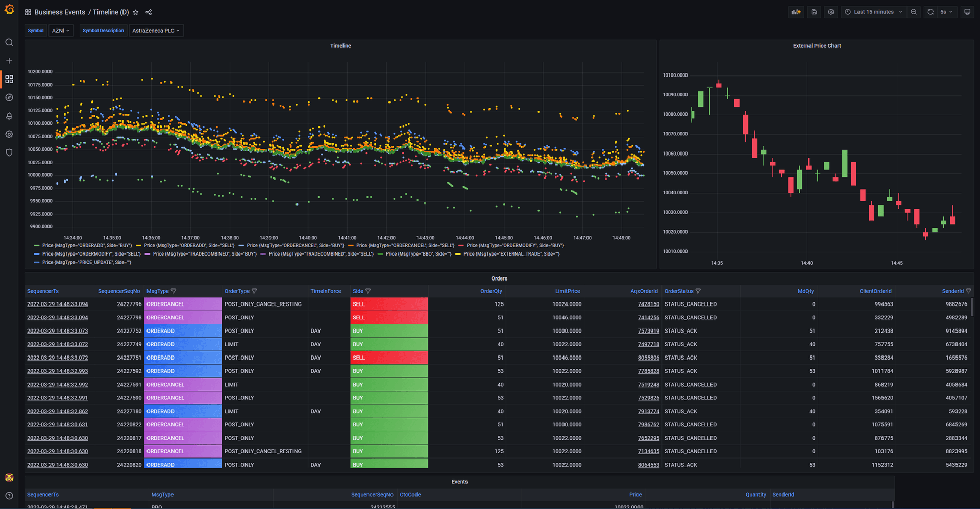Click the Create plus icon in sidebar
The width and height of the screenshot is (980, 509).
(x=9, y=61)
